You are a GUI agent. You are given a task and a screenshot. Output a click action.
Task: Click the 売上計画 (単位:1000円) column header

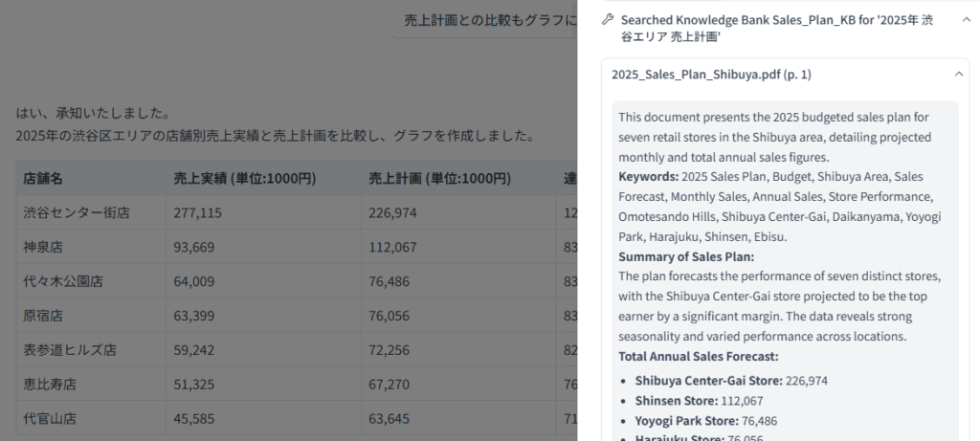pyautogui.click(x=439, y=178)
